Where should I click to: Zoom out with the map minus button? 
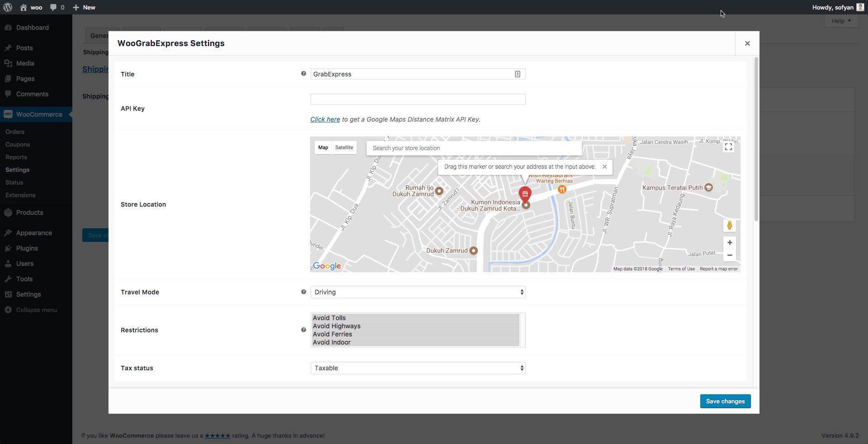(x=729, y=255)
